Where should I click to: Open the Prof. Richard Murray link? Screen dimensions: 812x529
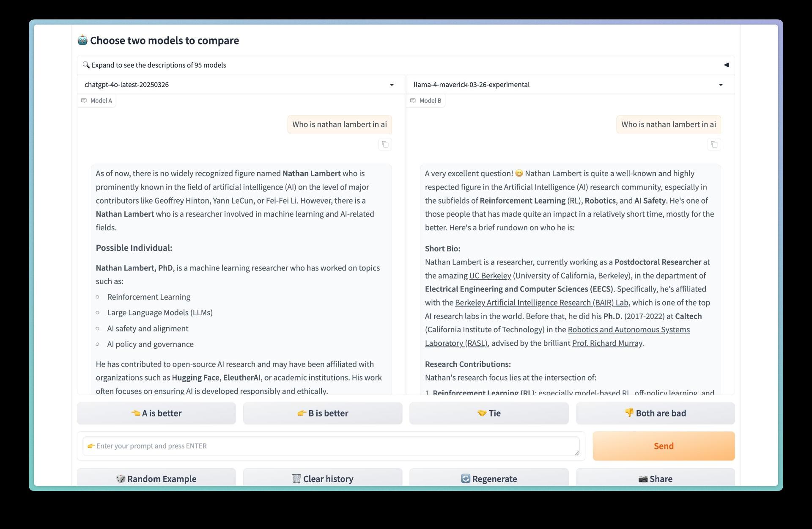(x=607, y=343)
